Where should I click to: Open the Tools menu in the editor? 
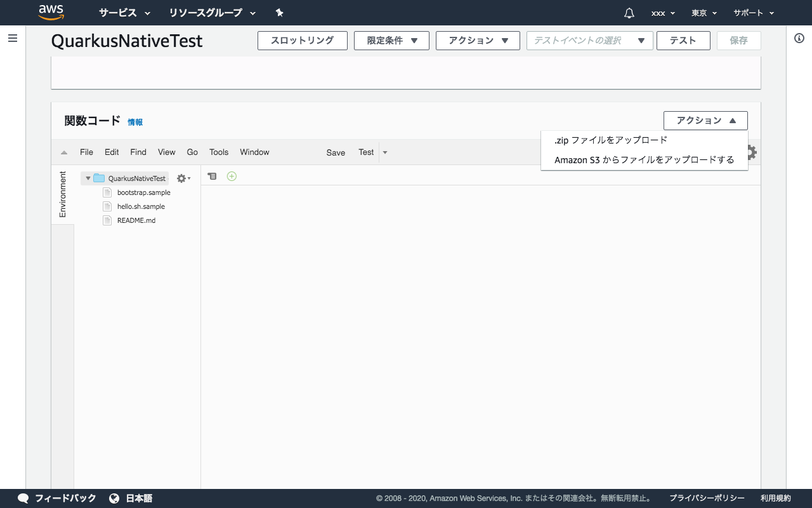click(x=218, y=152)
